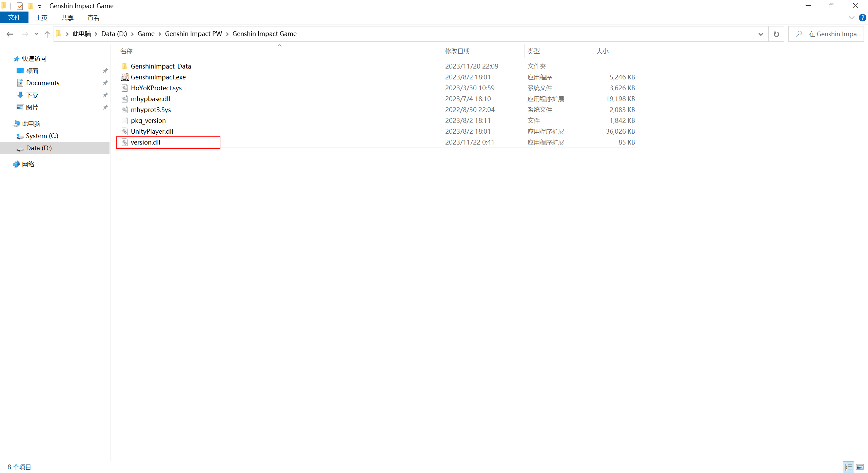Unpin 桌面 from quick access
Viewport: 868px width, 473px height.
pyautogui.click(x=105, y=71)
